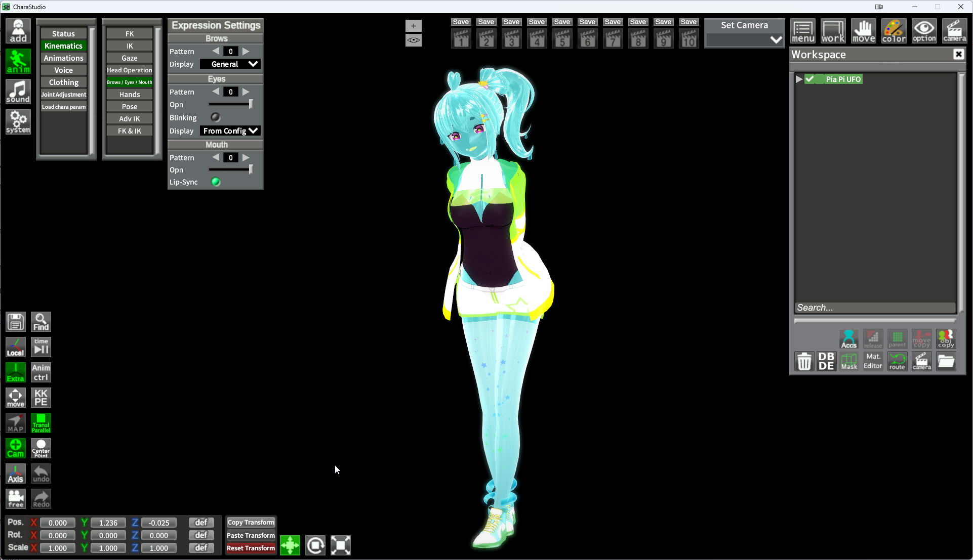The width and height of the screenshot is (973, 560).
Task: Open the system settings icon
Action: (x=18, y=122)
